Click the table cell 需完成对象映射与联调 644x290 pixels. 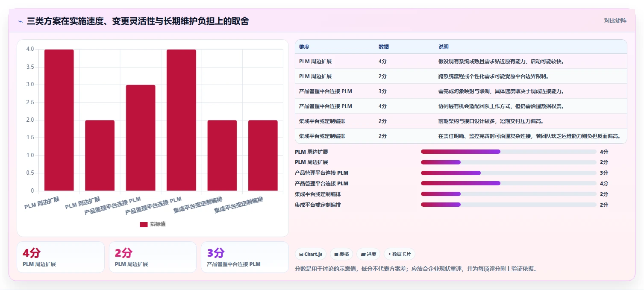point(501,91)
